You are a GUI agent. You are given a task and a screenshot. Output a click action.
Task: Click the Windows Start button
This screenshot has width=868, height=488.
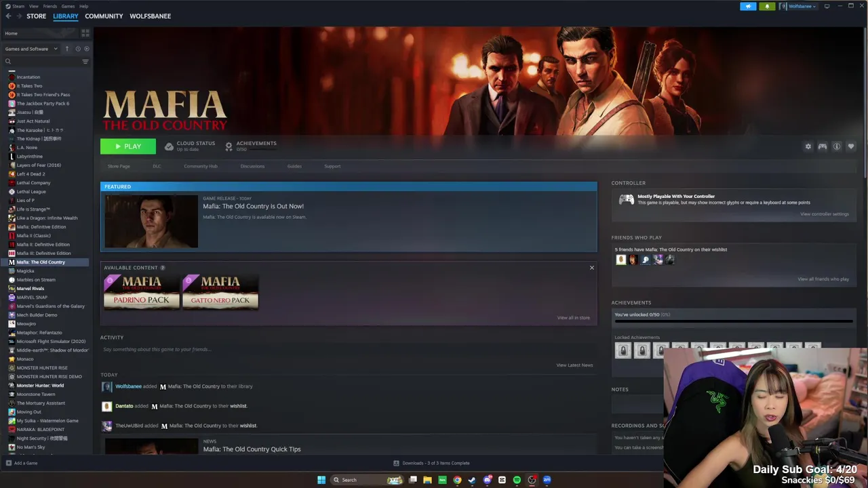321,480
